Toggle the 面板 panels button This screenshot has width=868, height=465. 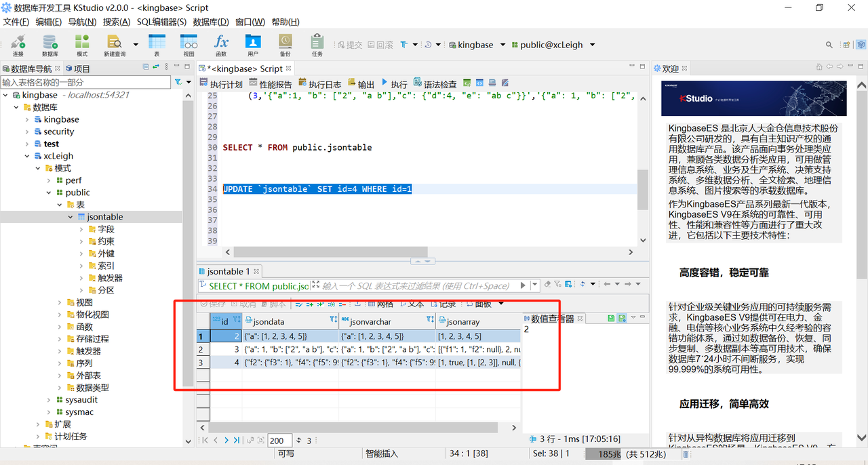point(478,304)
